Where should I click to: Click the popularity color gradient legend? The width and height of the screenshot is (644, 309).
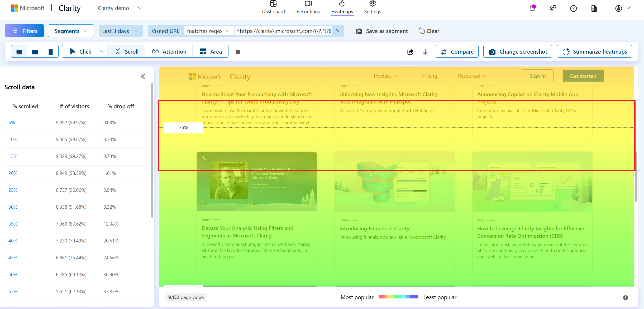[398, 297]
